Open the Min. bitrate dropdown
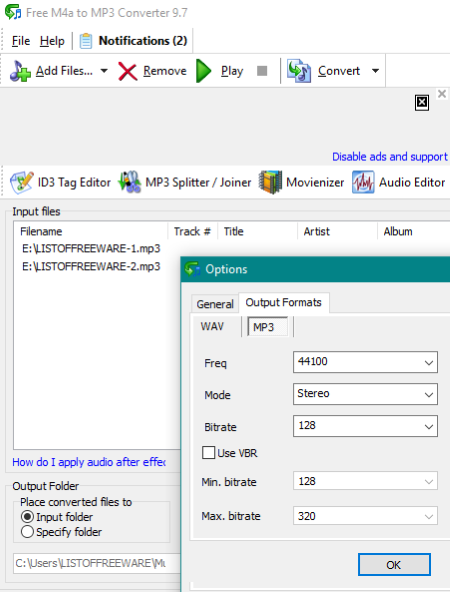Screen dimensions: 450x592 tap(365, 481)
